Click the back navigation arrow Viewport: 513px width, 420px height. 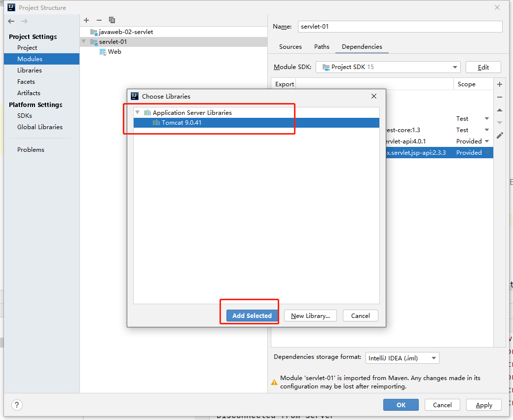[11, 21]
